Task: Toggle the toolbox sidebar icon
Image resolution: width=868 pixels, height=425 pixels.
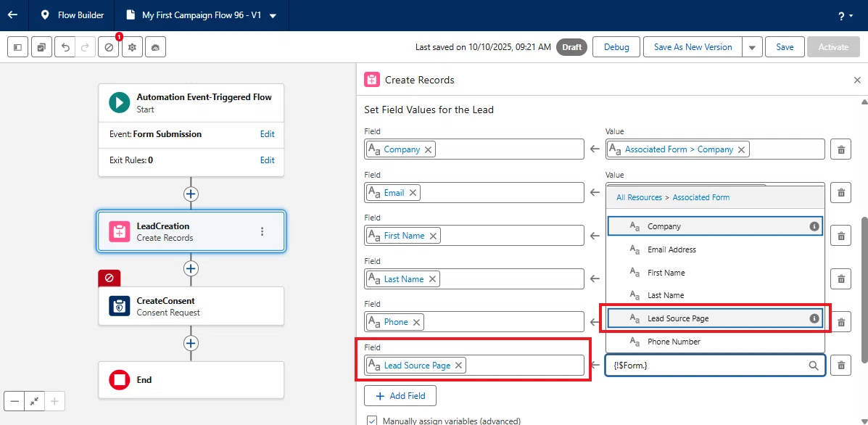Action: [17, 47]
